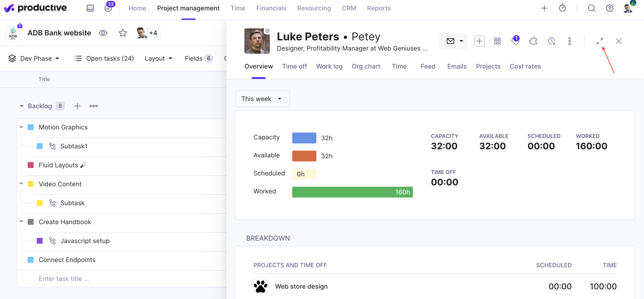The height and width of the screenshot is (299, 644).
Task: Click the Subtask1 subtask branch icon
Action: click(52, 146)
